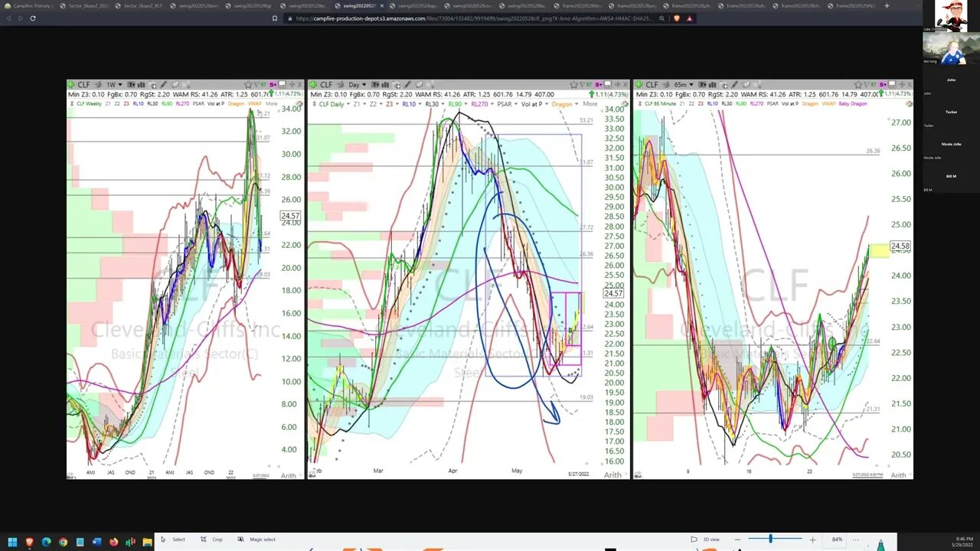Click 24.58 price label on 65m chart
980x551 pixels.
tap(900, 246)
